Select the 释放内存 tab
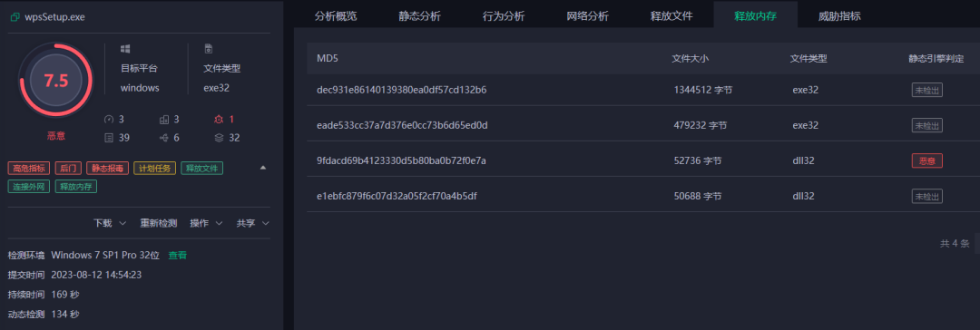 756,16
